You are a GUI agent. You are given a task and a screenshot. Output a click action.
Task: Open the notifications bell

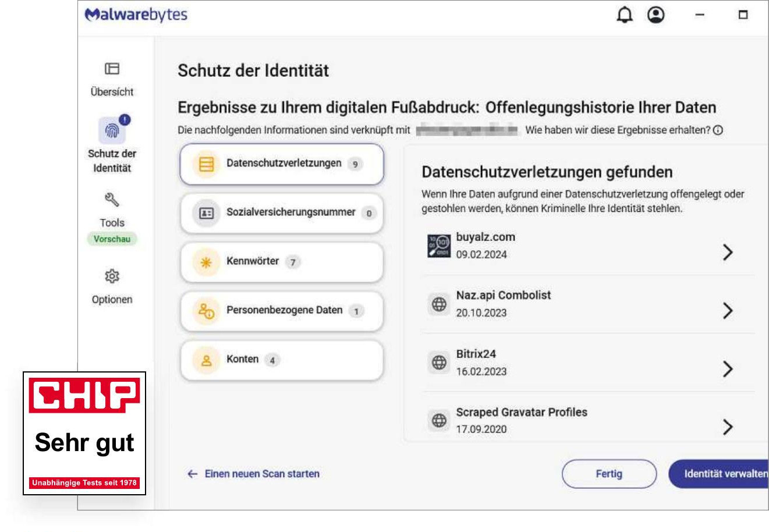point(625,15)
